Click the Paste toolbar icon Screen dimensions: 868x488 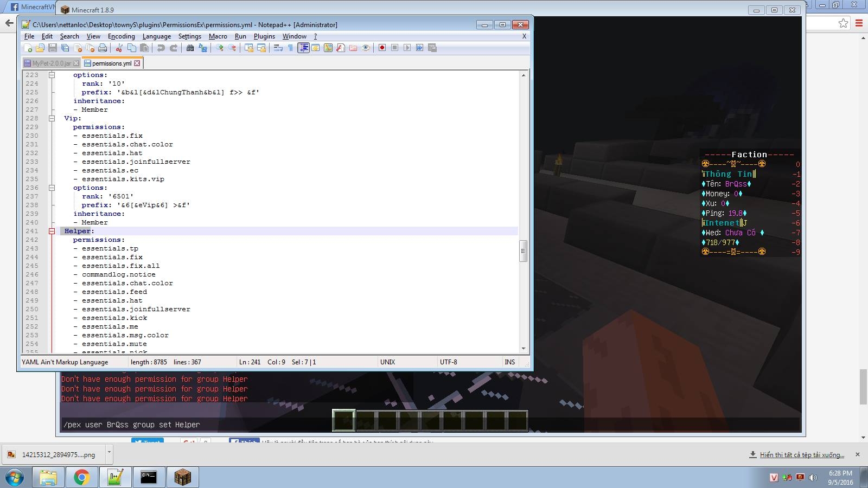[x=144, y=48]
